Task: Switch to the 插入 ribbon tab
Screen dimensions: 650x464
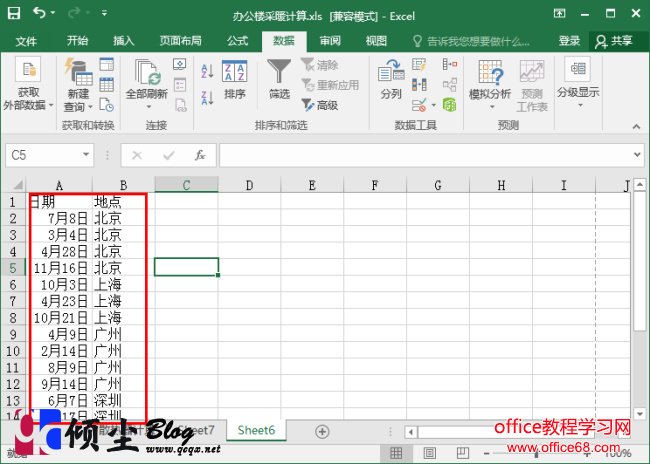Action: pos(124,41)
